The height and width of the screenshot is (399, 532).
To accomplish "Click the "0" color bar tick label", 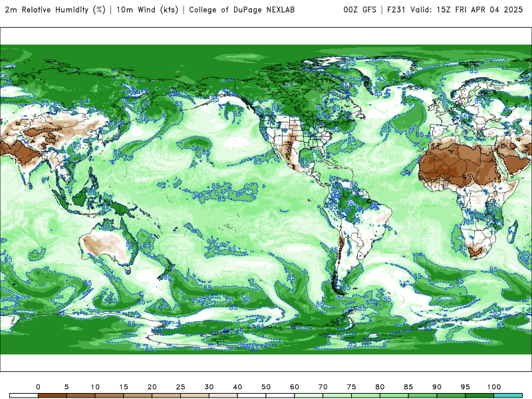I will tap(38, 387).
